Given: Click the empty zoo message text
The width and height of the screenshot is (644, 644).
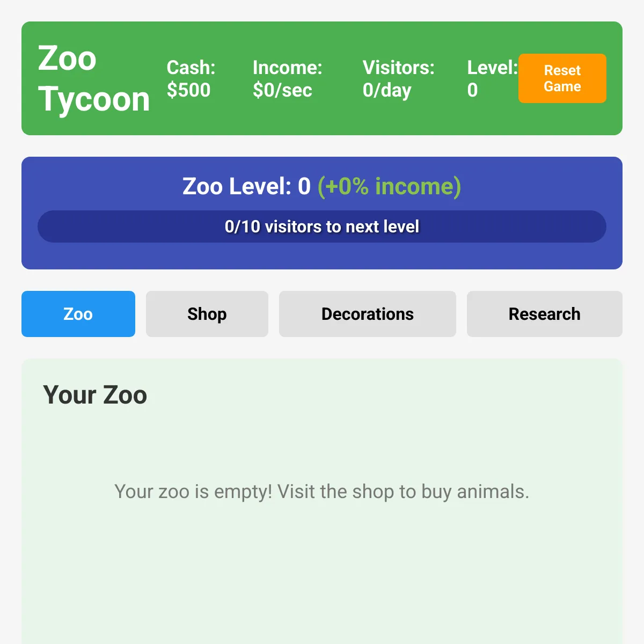Looking at the screenshot, I should (322, 492).
